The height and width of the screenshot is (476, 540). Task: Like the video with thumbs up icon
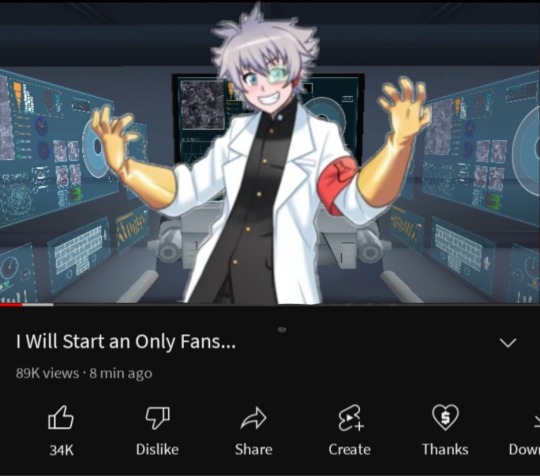(x=61, y=417)
